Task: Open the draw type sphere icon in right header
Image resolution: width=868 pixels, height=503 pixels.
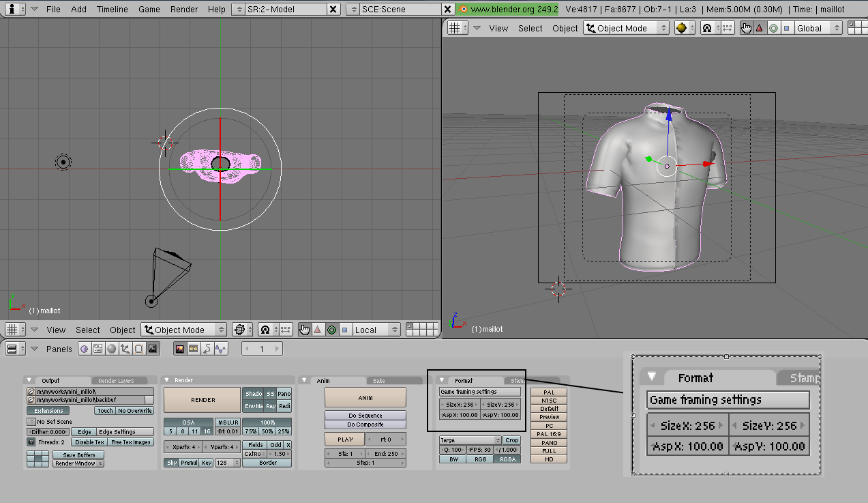Action: [680, 28]
